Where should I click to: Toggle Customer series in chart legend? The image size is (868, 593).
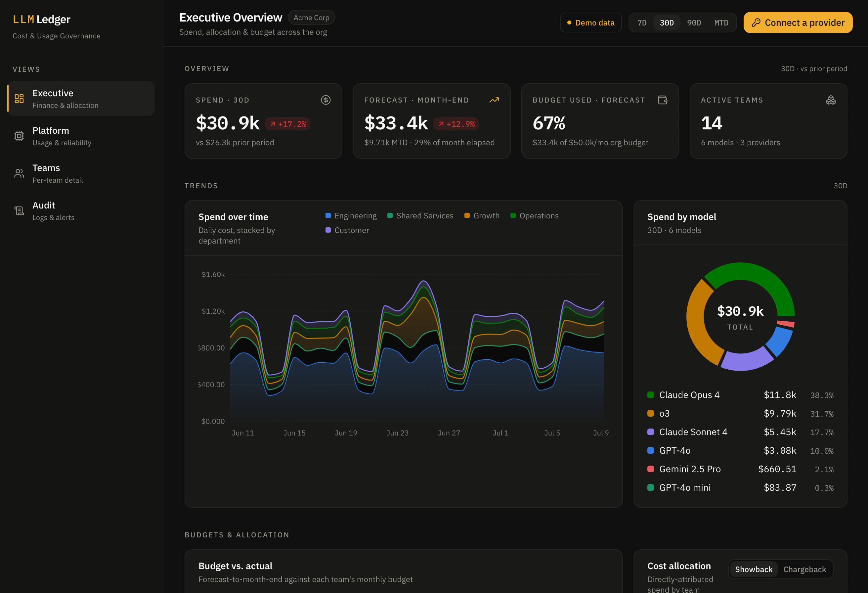pyautogui.click(x=347, y=230)
